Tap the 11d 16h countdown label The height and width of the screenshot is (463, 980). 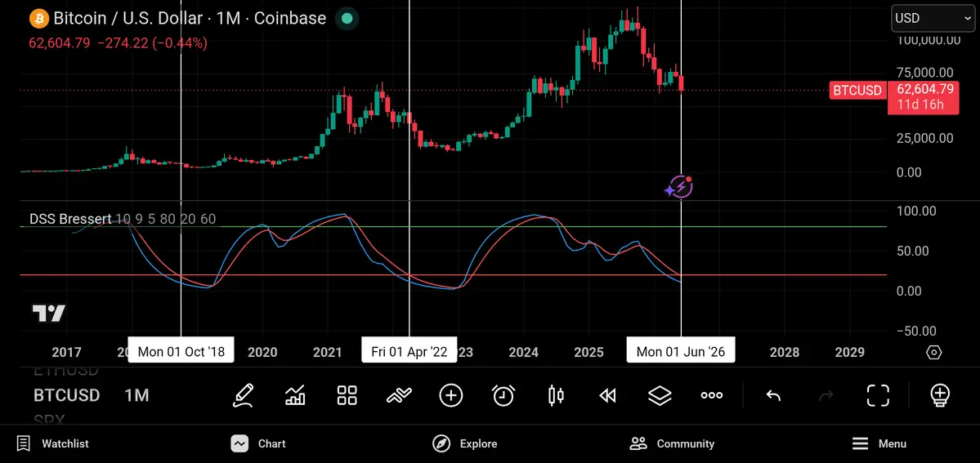[x=920, y=105]
